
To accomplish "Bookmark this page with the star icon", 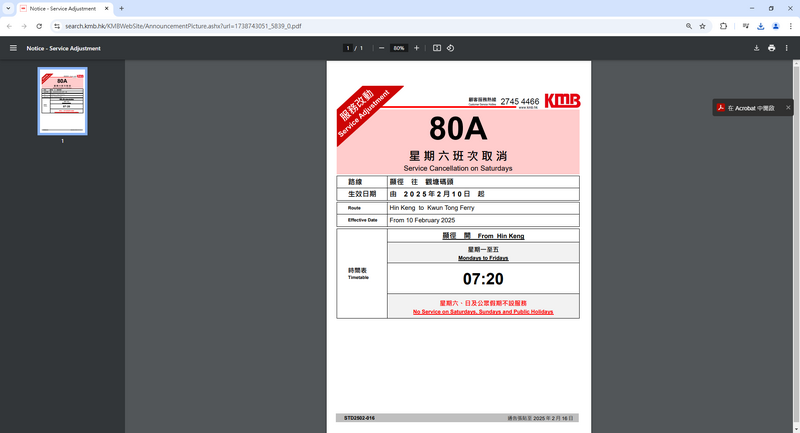I will (703, 26).
